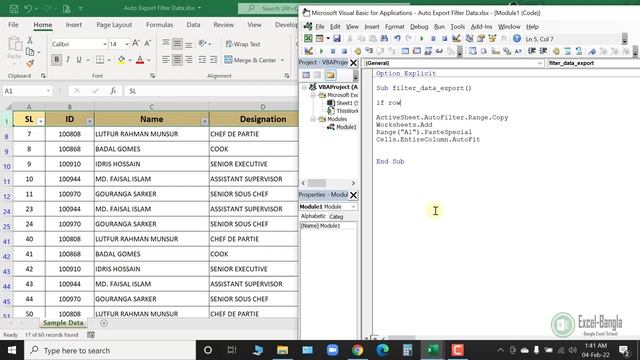Switch to Categorized tab in Properties pane
Screen dimensions: 640x360
[336, 217]
